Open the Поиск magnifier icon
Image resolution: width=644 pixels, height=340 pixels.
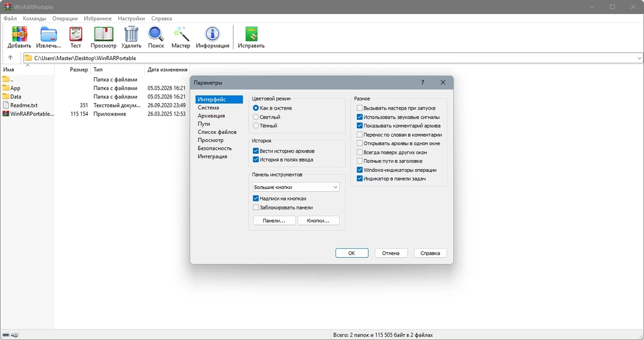(156, 34)
